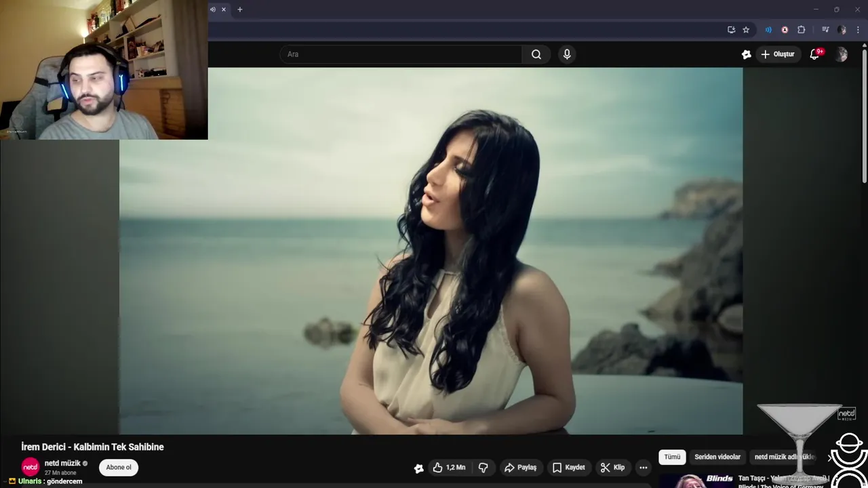868x488 pixels.
Task: Close the current browser tab
Action: pyautogui.click(x=223, y=9)
